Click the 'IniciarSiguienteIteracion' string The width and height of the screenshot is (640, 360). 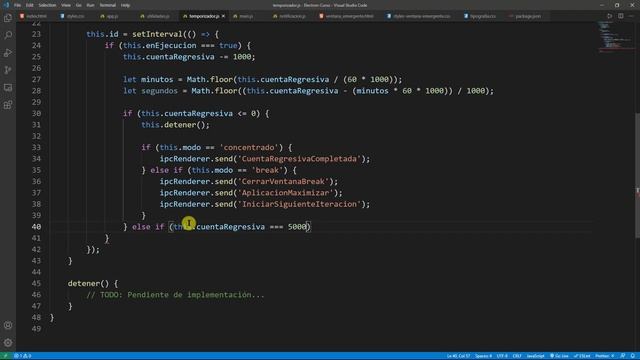pos(300,204)
